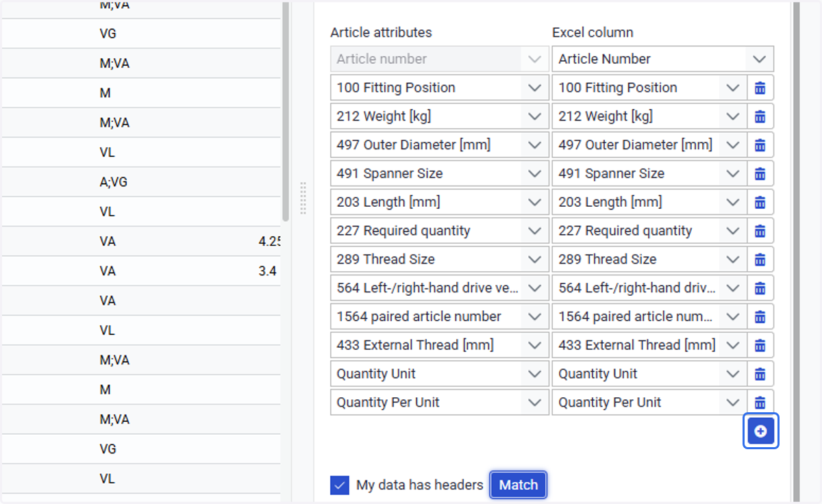
Task: Expand 289 Thread Size Excel column dropdown
Action: click(x=733, y=260)
